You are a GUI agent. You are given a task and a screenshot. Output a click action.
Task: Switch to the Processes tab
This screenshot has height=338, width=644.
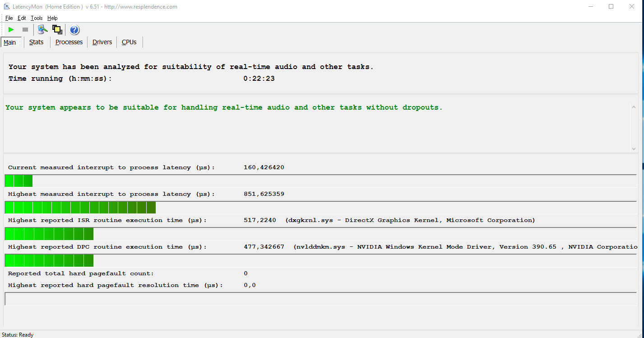69,42
